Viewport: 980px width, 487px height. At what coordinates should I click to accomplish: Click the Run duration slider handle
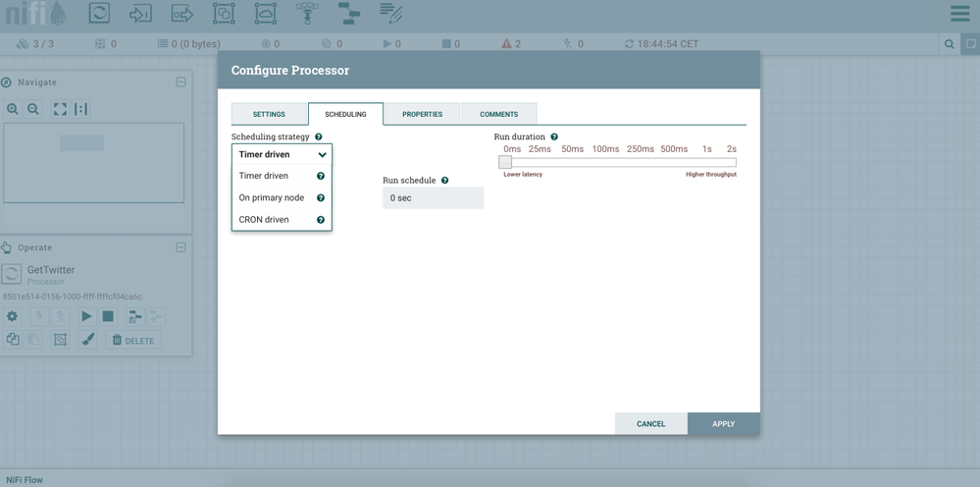(x=505, y=162)
